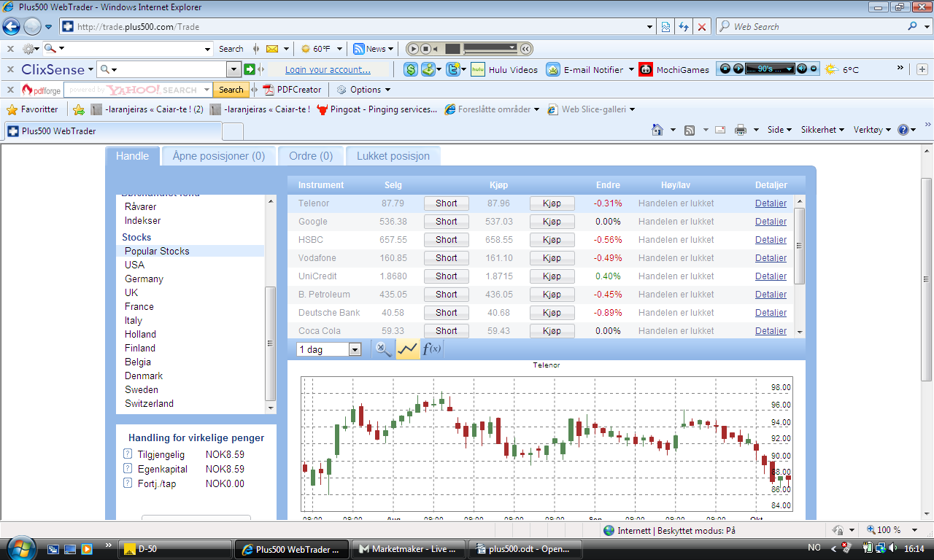Click the Tilgjengelig help question icon
This screenshot has width=934, height=560.
click(128, 454)
